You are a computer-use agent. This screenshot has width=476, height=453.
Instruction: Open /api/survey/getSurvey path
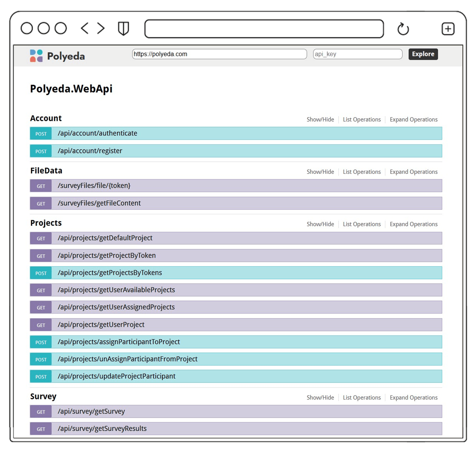[x=91, y=412]
